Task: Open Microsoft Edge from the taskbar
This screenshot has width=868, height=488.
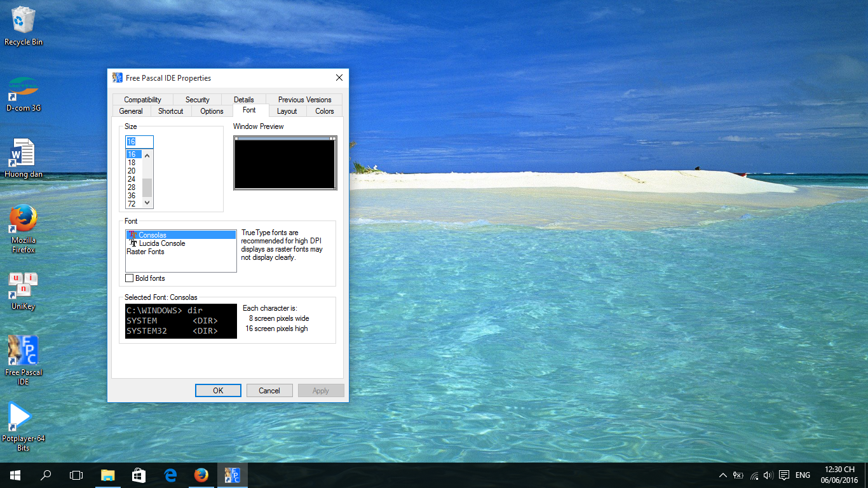Action: [x=170, y=475]
